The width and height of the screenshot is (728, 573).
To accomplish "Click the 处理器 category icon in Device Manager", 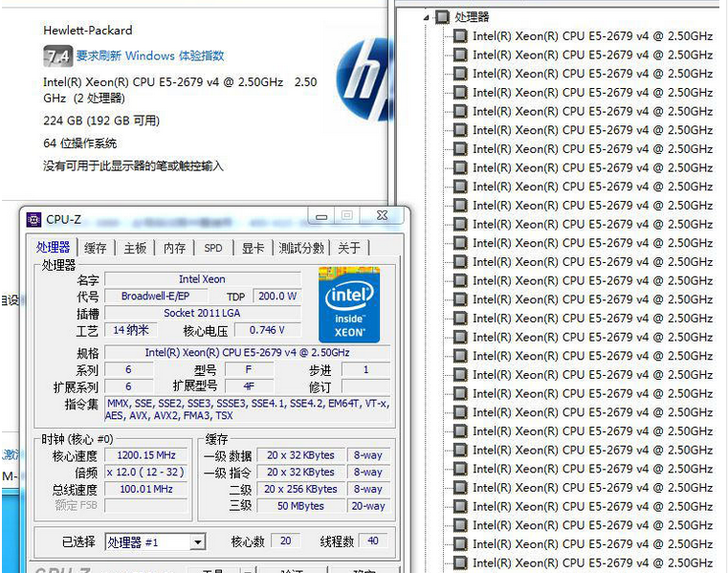I will point(443,17).
